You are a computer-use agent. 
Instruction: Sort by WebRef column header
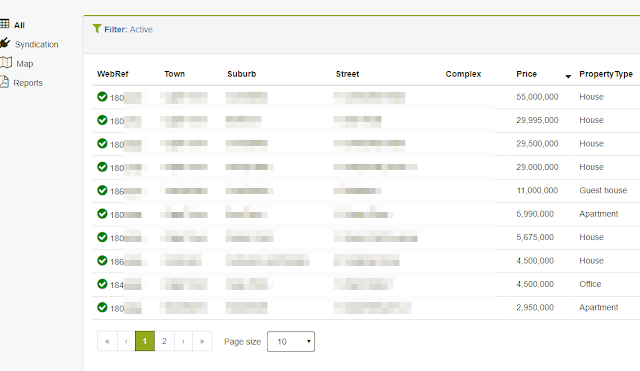pos(113,74)
